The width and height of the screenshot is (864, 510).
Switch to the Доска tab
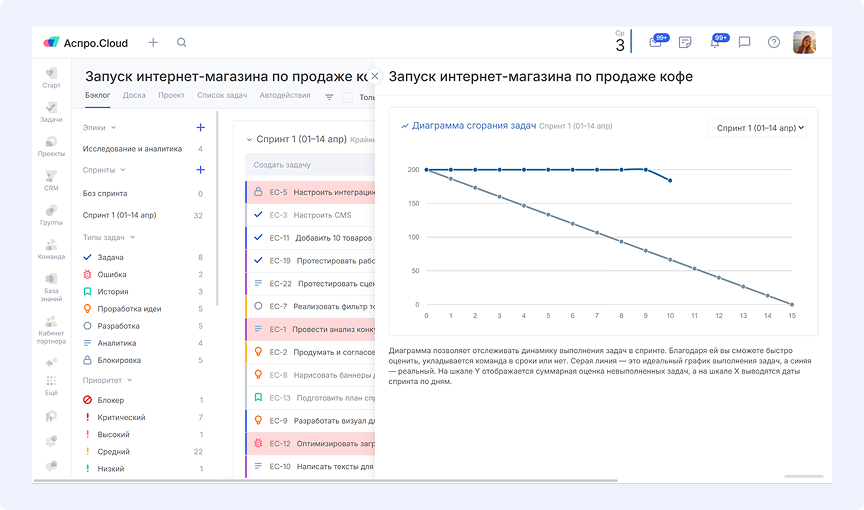[x=134, y=95]
